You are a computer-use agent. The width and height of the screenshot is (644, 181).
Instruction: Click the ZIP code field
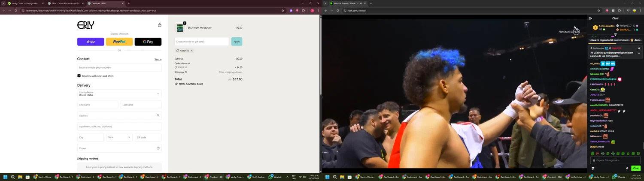pyautogui.click(x=148, y=137)
